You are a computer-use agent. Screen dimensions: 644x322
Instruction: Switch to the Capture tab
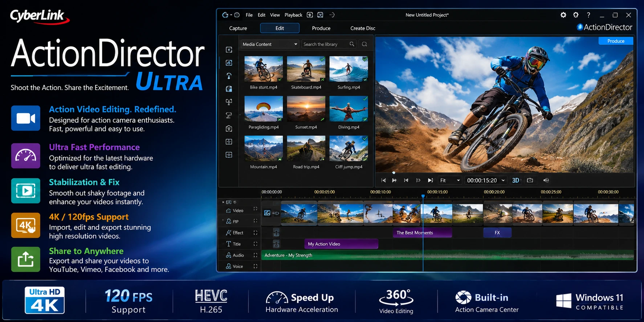pyautogui.click(x=238, y=28)
